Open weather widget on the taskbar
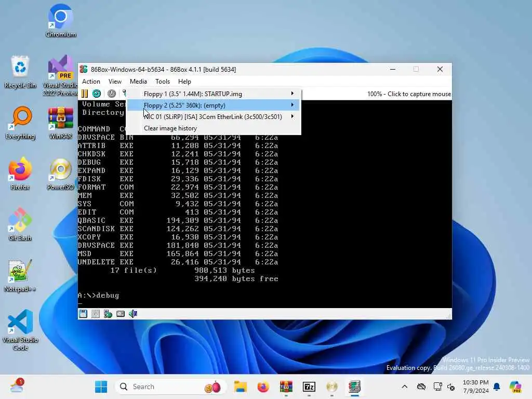Image resolution: width=532 pixels, height=399 pixels. (16, 386)
